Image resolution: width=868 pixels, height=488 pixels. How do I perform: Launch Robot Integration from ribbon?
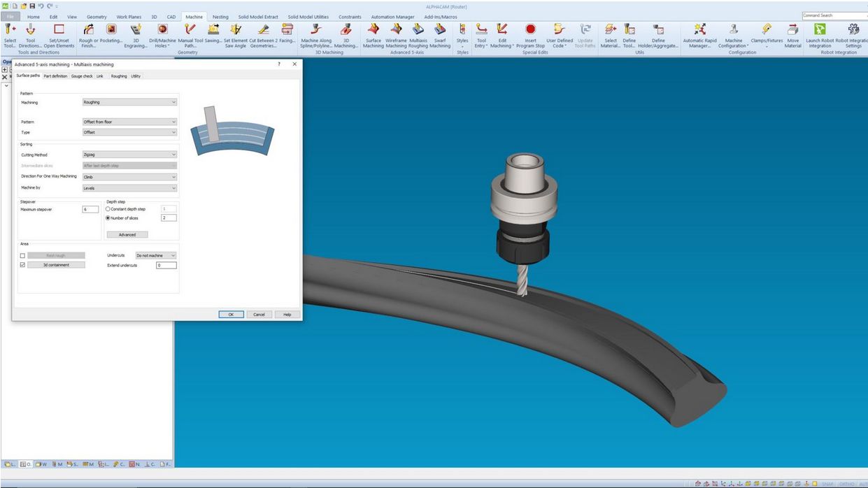[x=820, y=29]
